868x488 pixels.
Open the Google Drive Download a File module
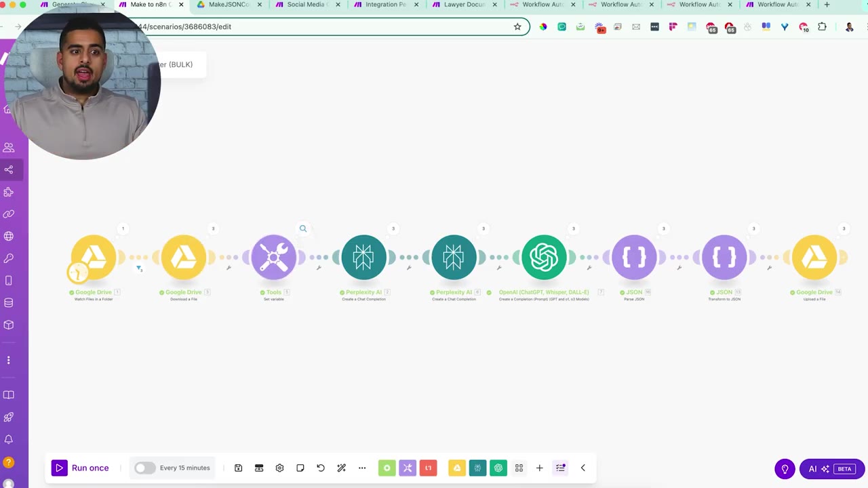[184, 257]
